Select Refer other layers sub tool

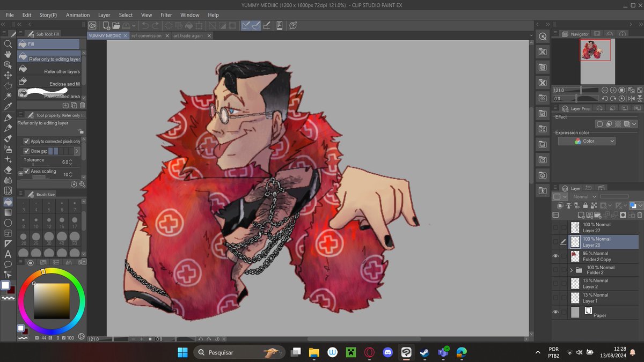pos(49,69)
